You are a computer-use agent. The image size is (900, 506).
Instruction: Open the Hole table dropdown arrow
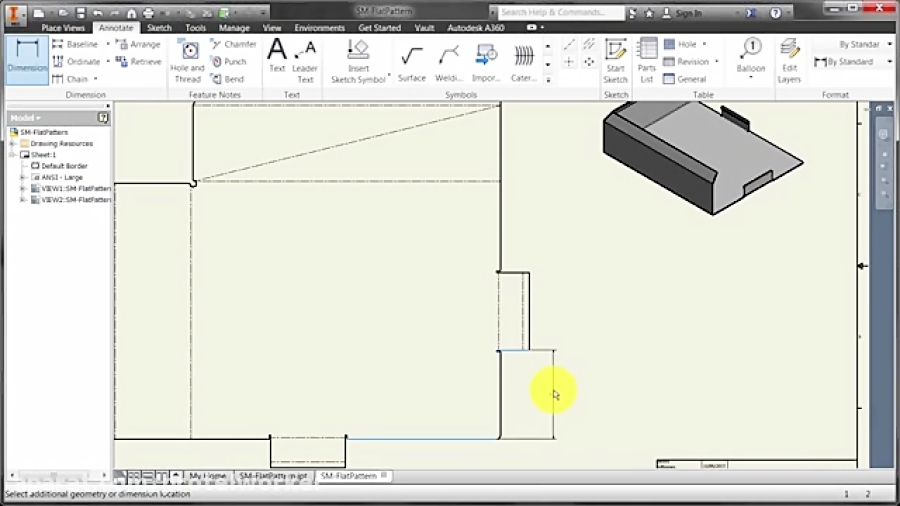(704, 44)
